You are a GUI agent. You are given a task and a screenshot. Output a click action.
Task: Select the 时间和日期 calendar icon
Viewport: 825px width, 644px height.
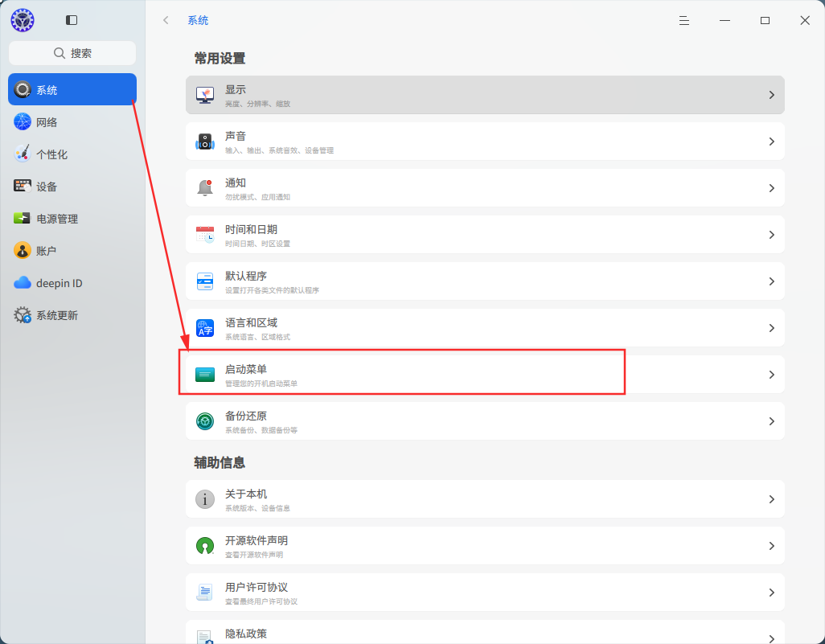click(205, 235)
